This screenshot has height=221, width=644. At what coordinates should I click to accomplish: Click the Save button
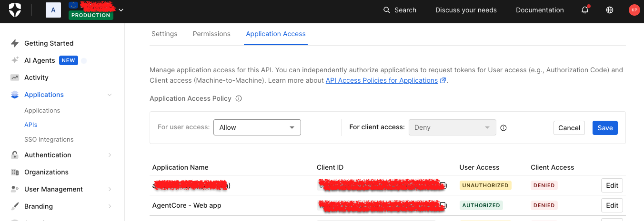[x=605, y=128]
